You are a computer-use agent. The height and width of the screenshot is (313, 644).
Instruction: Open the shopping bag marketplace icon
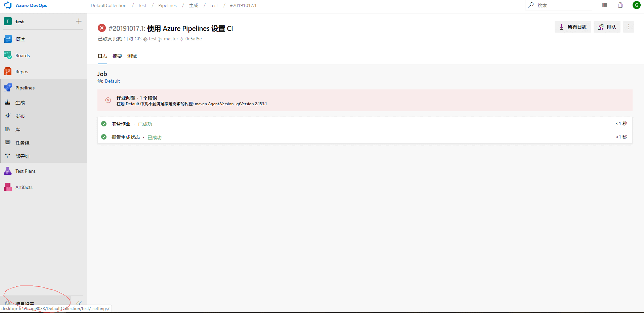click(x=620, y=5)
